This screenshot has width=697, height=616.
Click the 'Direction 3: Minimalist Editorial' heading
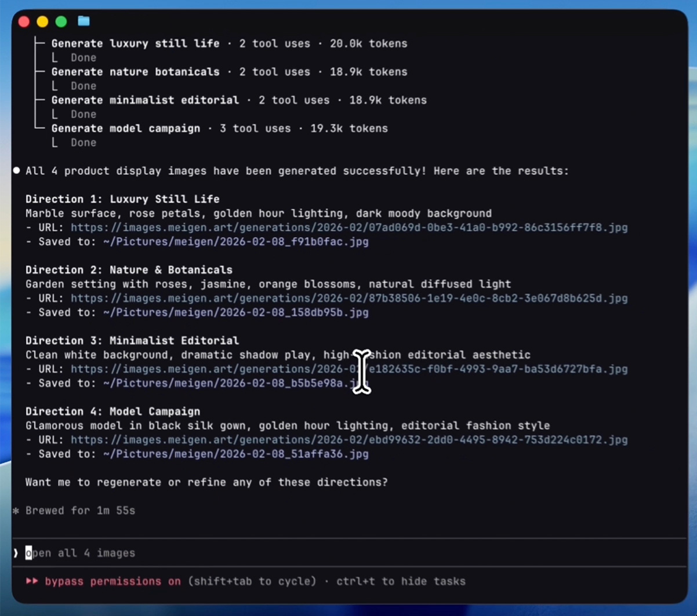[x=132, y=341]
